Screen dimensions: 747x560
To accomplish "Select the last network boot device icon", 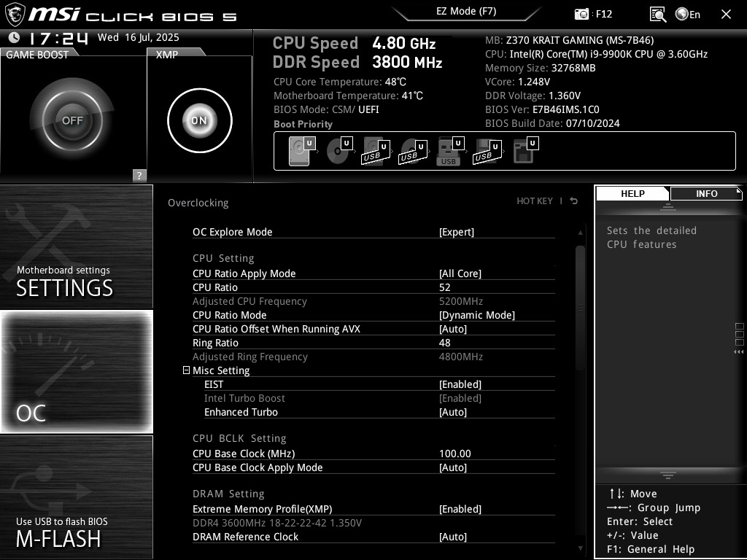I will point(525,151).
